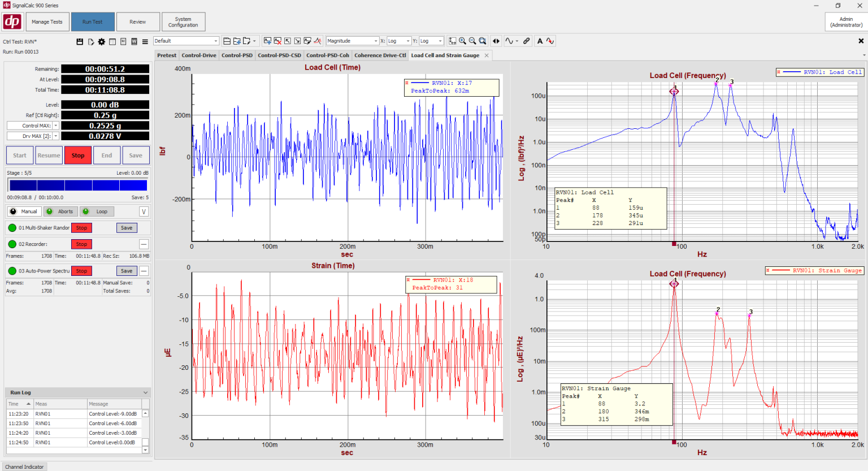Viewport: 868px width, 471px height.
Task: Click the hamburger lines icon in toolbar
Action: (x=145, y=41)
